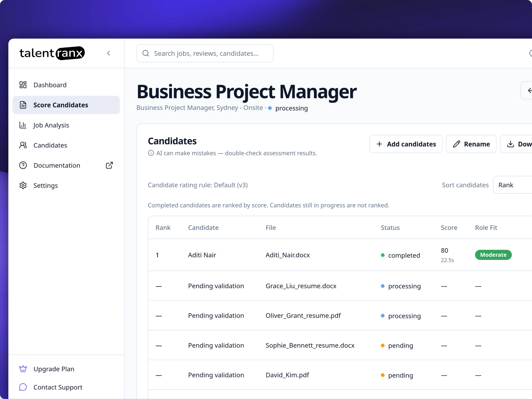Open Job Analysis from sidebar
This screenshot has width=532, height=399.
pyautogui.click(x=66, y=125)
